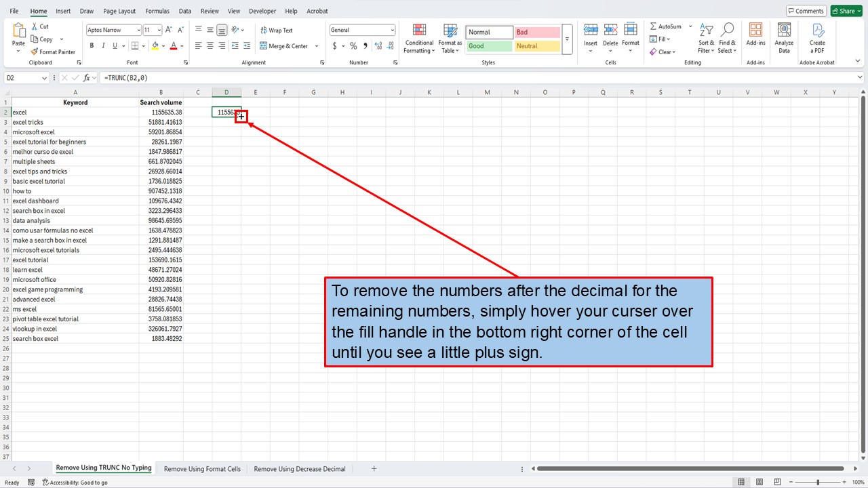Select the Format Painter tool
868x488 pixels.
[x=53, y=52]
